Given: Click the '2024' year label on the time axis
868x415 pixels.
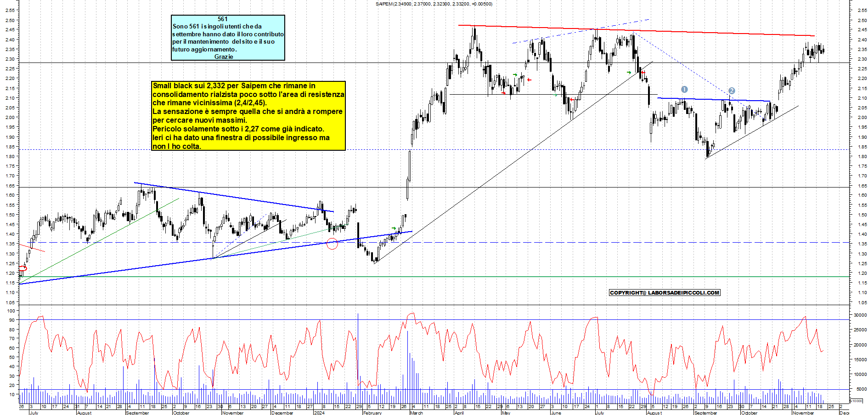Looking at the screenshot, I should 319,413.
